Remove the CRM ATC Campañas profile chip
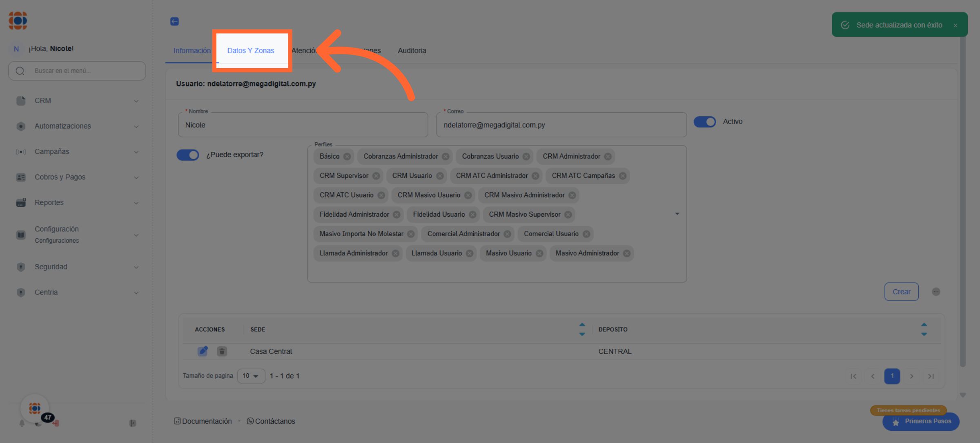 coord(623,176)
